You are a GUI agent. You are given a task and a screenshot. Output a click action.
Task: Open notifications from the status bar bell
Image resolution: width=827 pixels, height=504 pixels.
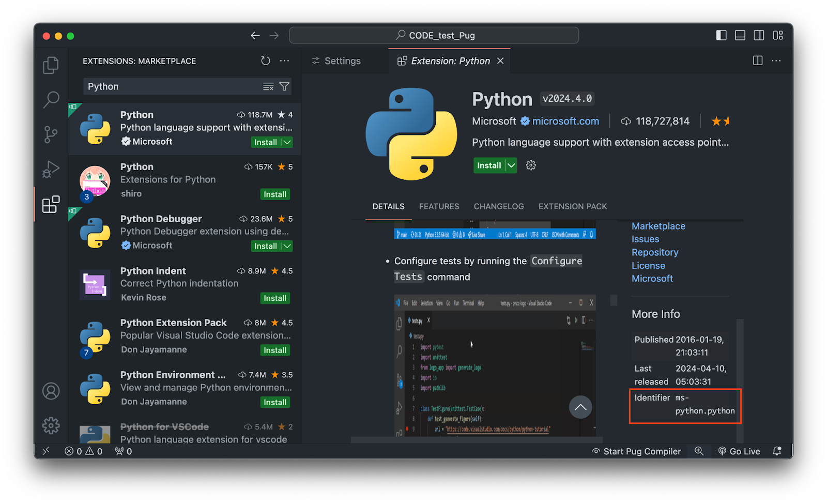[x=777, y=451]
